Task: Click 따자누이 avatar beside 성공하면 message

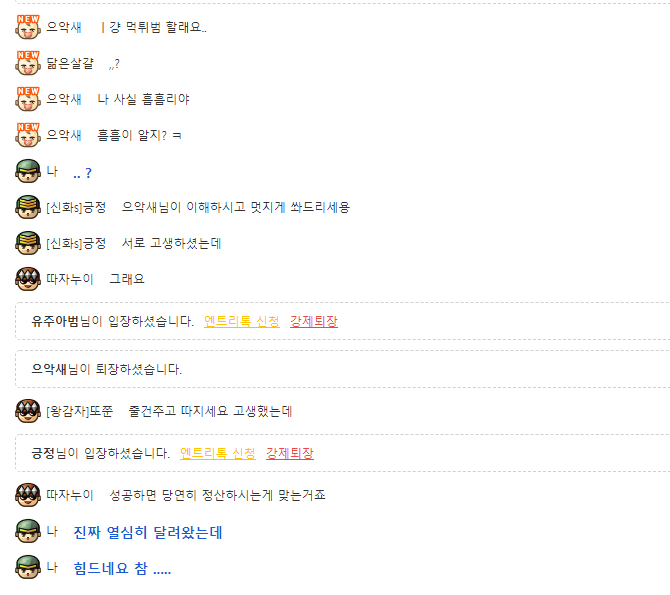Action: point(28,495)
